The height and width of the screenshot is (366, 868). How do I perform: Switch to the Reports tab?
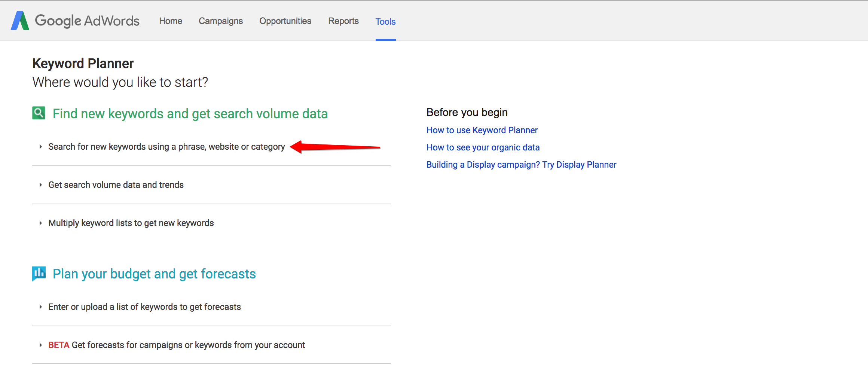[x=343, y=21]
